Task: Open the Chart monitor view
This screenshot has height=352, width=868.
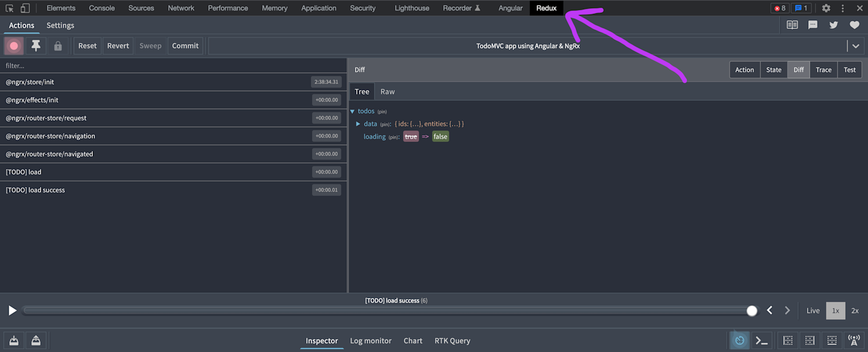Action: [x=413, y=340]
